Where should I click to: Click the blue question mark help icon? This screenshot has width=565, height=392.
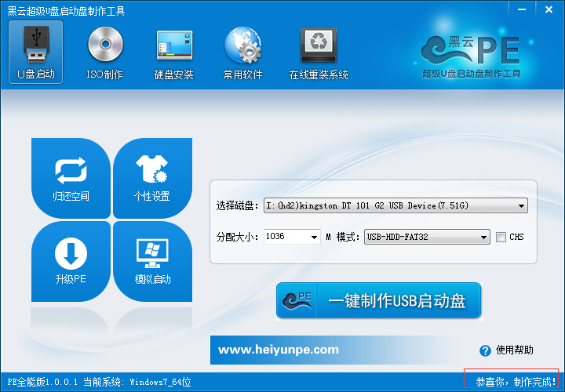pos(485,350)
